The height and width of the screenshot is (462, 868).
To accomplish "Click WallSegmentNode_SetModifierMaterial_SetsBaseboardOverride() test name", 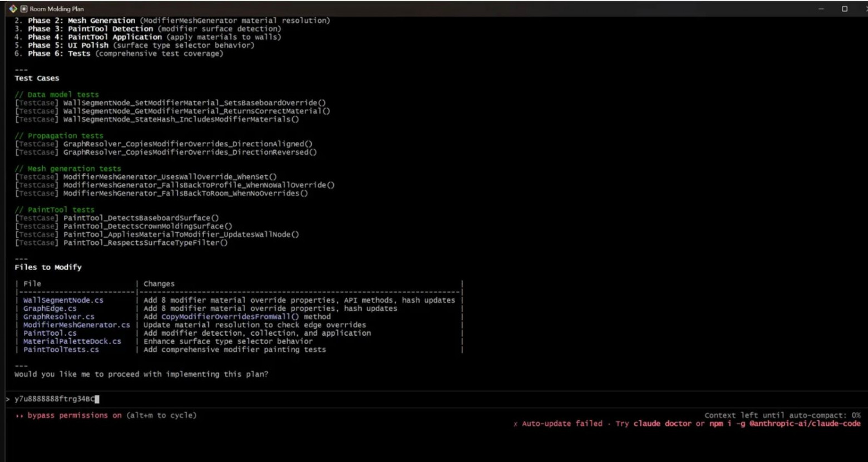I will [195, 103].
